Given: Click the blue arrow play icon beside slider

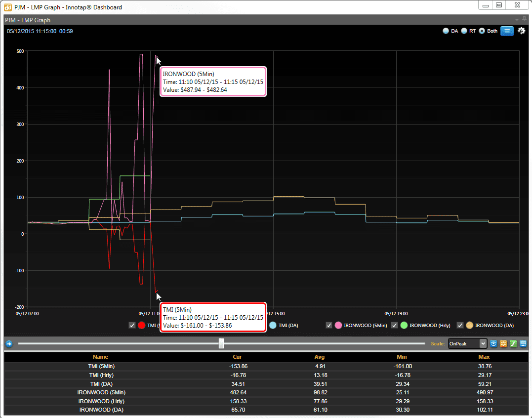Looking at the screenshot, I should pyautogui.click(x=9, y=344).
